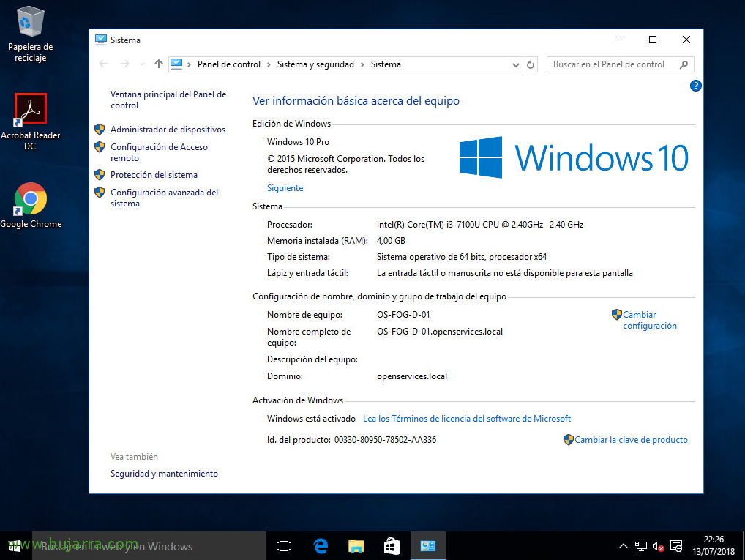Screen dimensions: 745x560
Task: Click the Windows 10 Pro edition text
Action: point(298,142)
